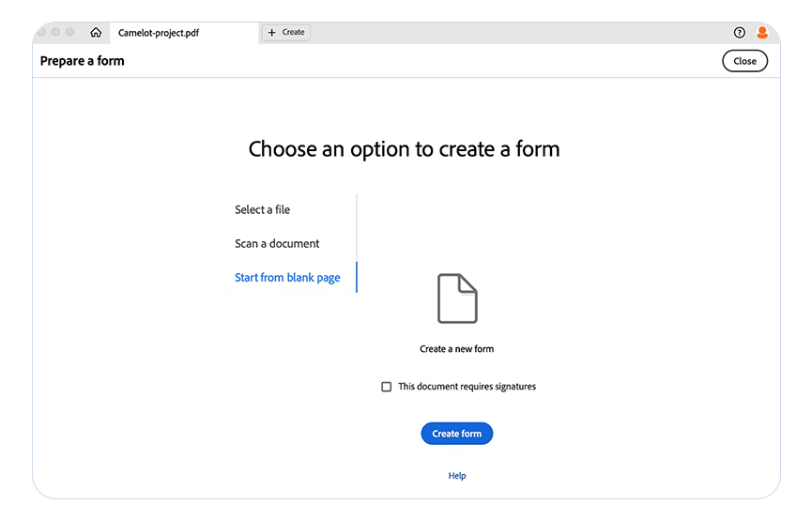Check This document requires signatures box
Screen dimensions: 812x520
coord(387,387)
